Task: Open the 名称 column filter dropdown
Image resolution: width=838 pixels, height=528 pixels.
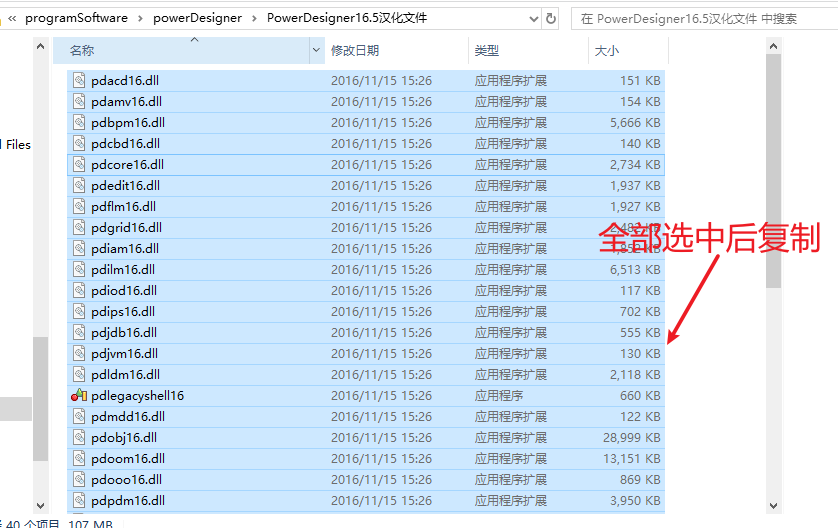Action: coord(316,50)
